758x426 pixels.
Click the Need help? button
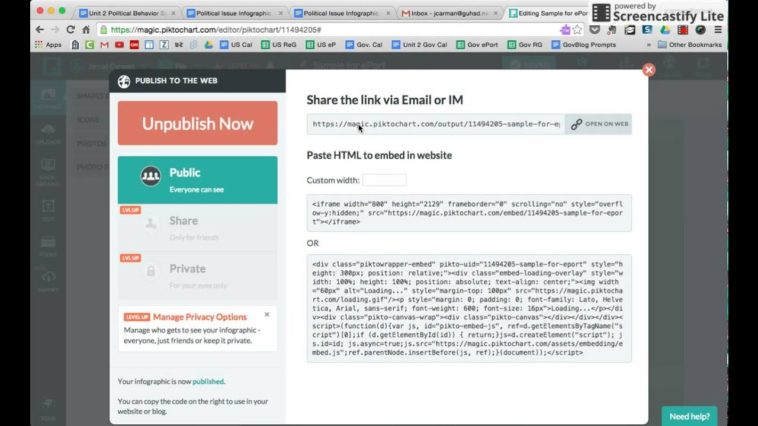689,416
